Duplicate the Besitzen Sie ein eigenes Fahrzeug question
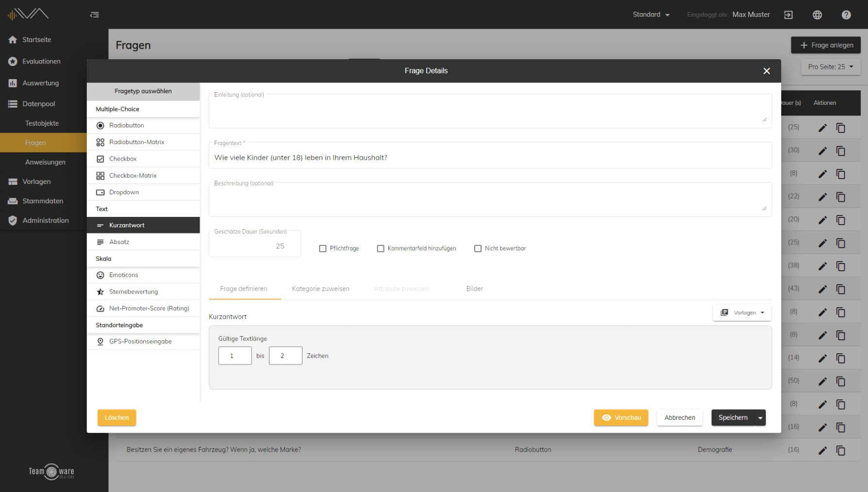Image resolution: width=868 pixels, height=492 pixels. pos(841,451)
